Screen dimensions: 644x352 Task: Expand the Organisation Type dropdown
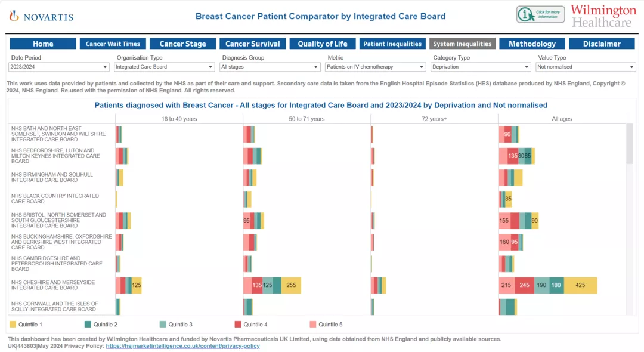point(165,67)
